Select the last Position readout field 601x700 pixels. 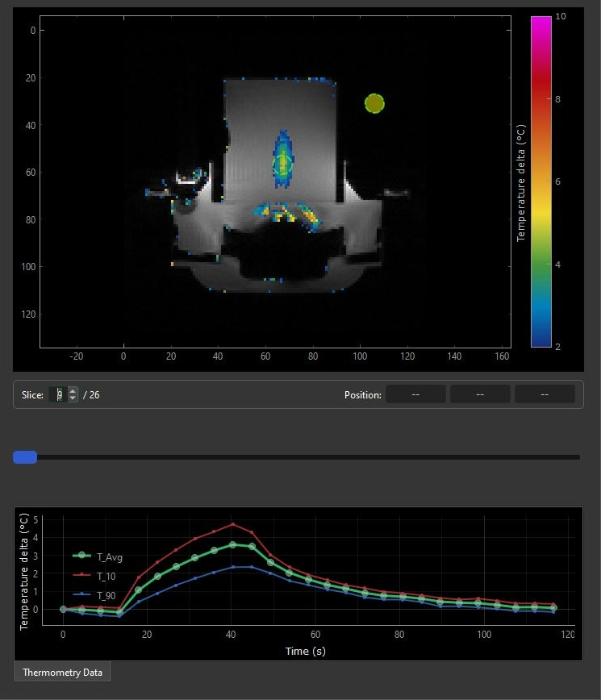[545, 394]
